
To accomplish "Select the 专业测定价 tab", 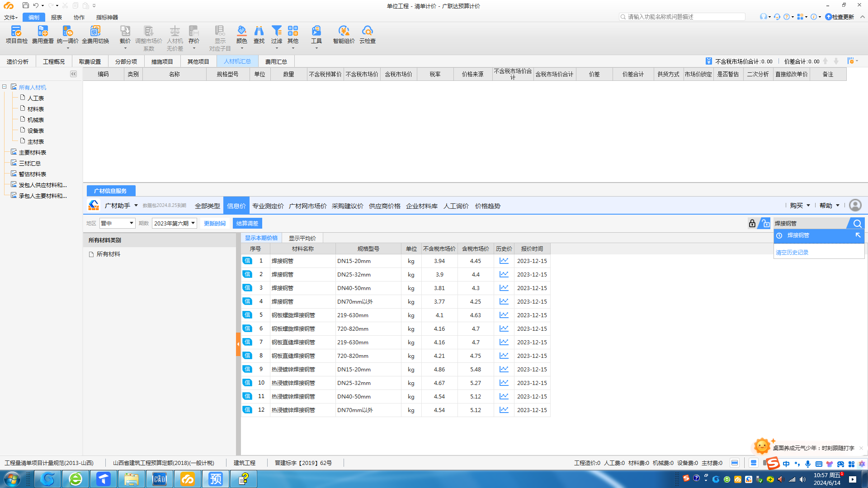I will (268, 206).
